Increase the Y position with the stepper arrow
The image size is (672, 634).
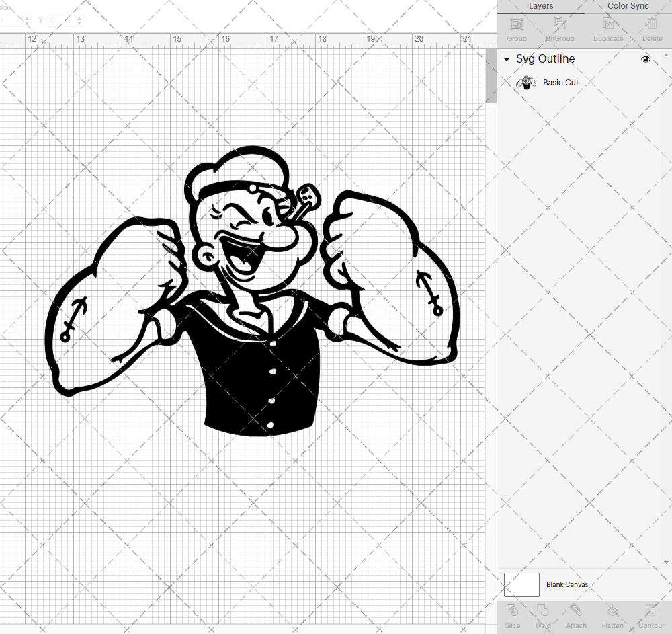point(79,19)
